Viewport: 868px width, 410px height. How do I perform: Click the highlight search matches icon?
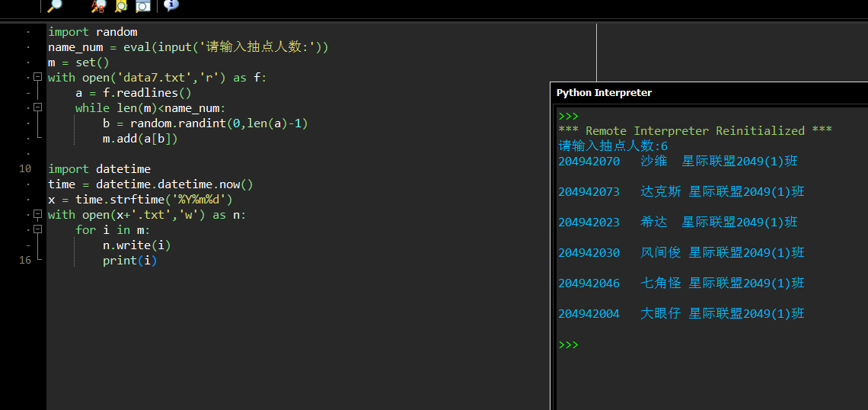[120, 6]
